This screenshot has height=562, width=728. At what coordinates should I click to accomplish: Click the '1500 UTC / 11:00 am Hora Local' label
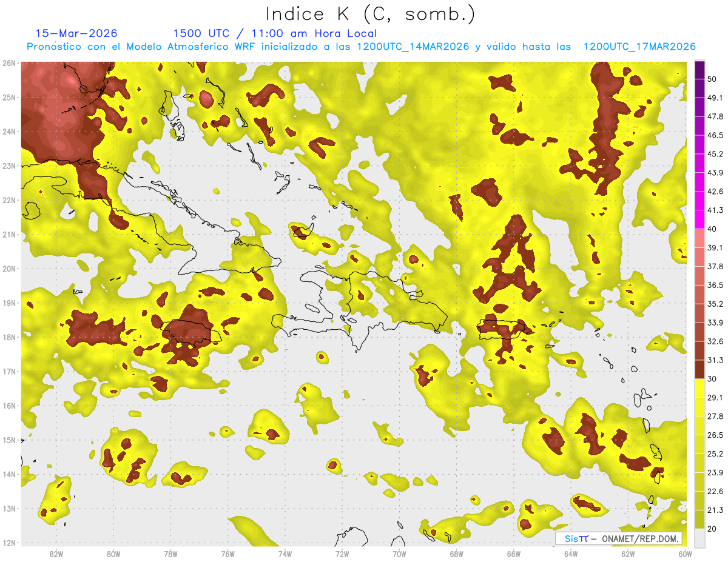click(275, 34)
